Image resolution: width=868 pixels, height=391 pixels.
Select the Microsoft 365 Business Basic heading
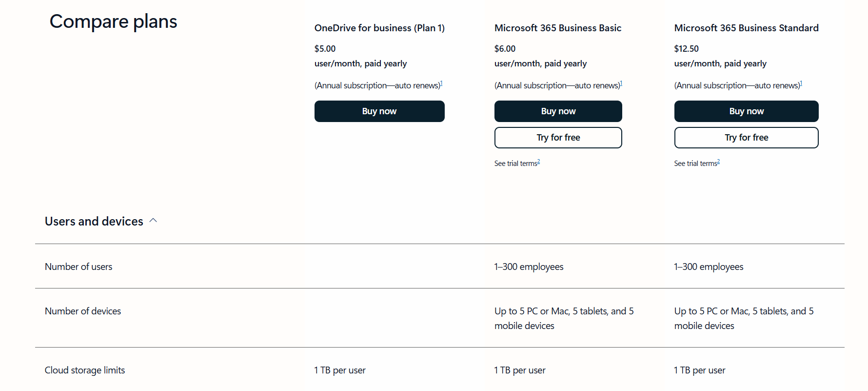tap(558, 28)
